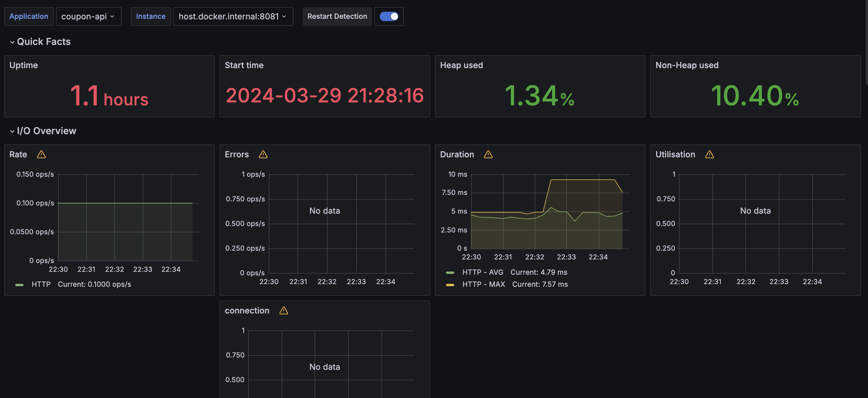The image size is (868, 398).
Task: Click the Start time panel title
Action: [x=244, y=65]
